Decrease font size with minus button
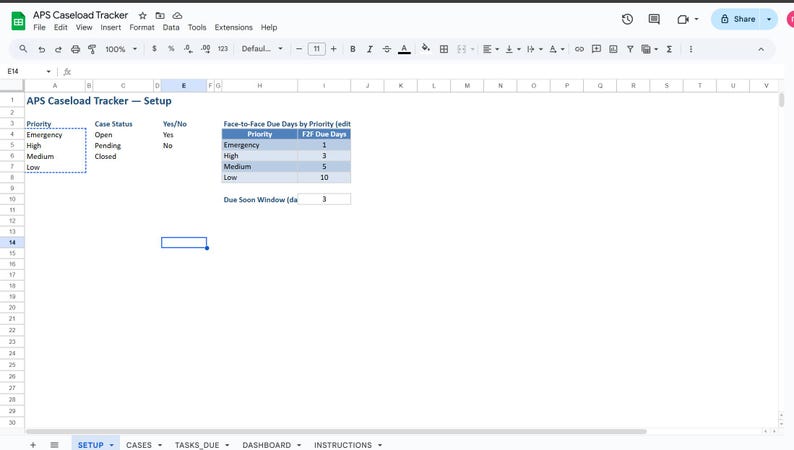 point(299,49)
